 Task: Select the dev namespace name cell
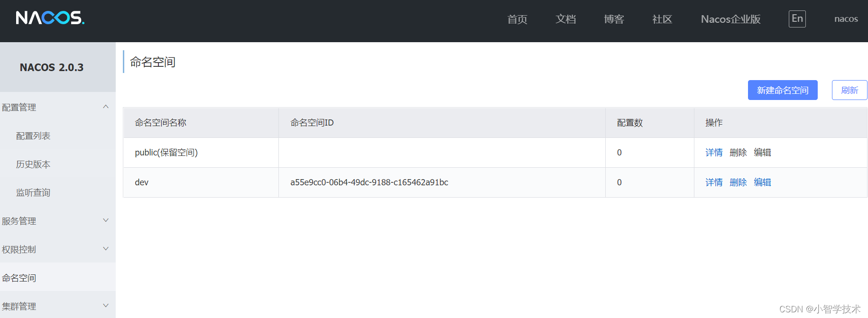pos(201,182)
